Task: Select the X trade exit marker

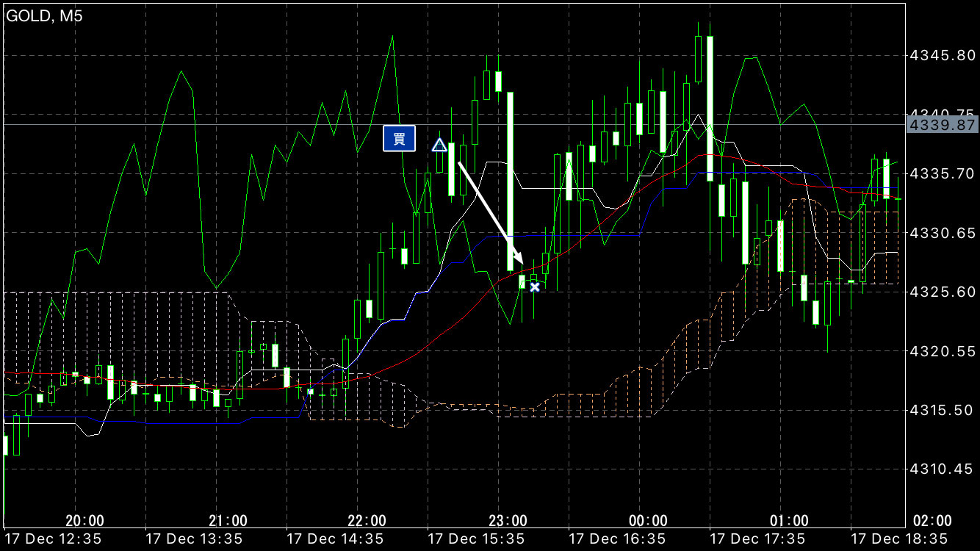Action: (x=535, y=287)
